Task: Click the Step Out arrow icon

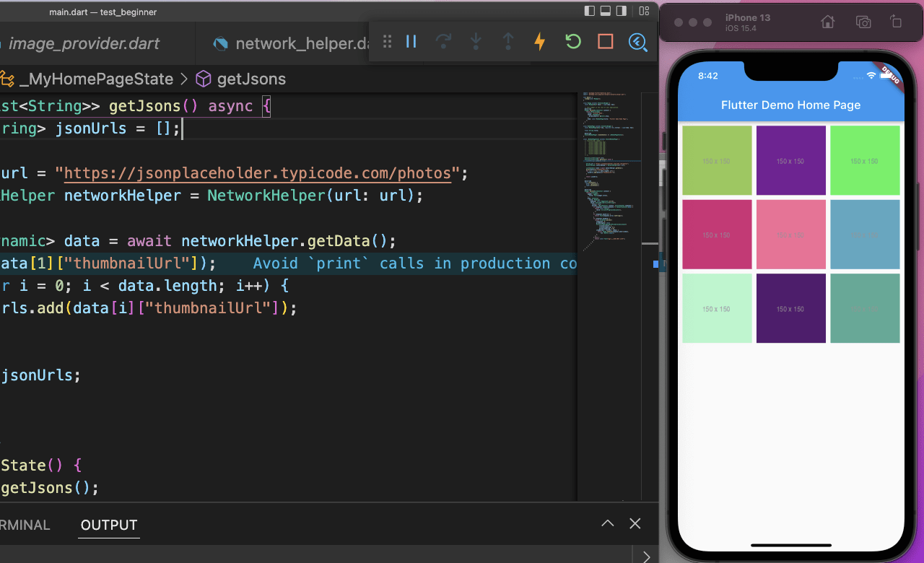Action: click(x=508, y=42)
